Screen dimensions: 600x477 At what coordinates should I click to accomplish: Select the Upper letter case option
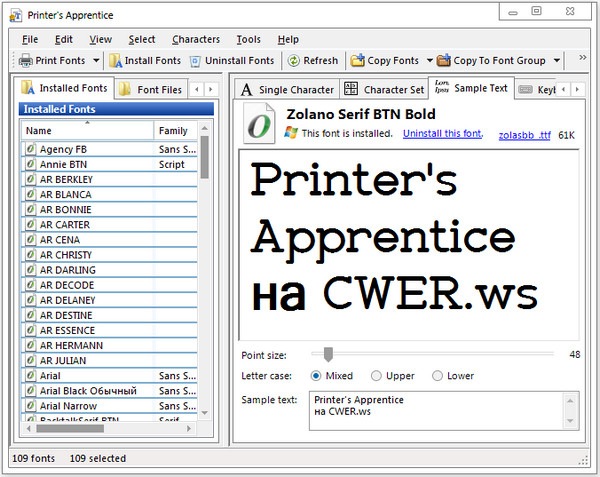pyautogui.click(x=376, y=376)
